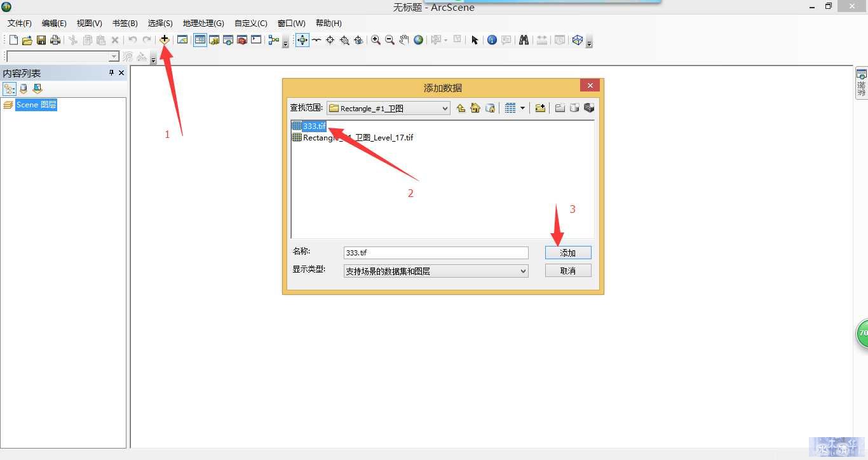Image resolution: width=868 pixels, height=460 pixels.
Task: Expand the view-mode dropdown arrow in the dialog
Action: pos(523,108)
